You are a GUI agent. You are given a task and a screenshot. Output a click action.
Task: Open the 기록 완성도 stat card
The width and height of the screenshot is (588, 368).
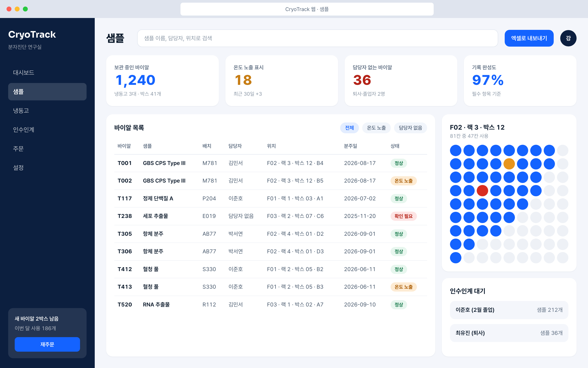point(520,81)
